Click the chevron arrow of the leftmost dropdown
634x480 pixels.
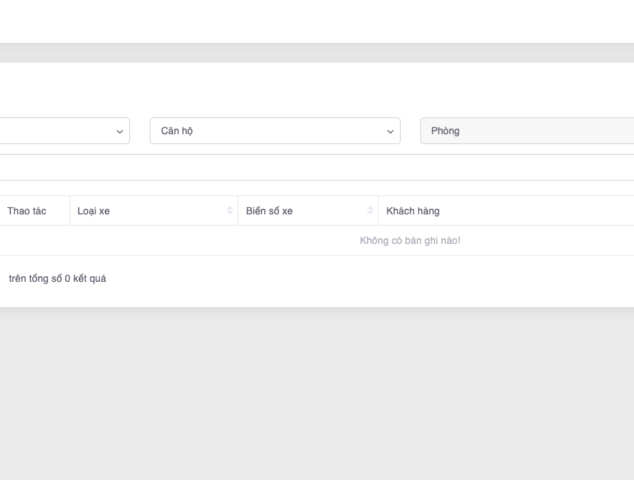click(x=120, y=131)
